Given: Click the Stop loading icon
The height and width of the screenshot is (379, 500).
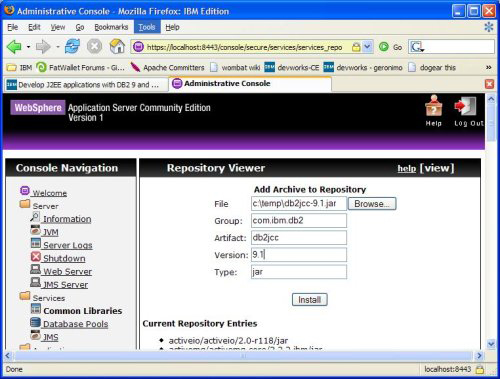Looking at the screenshot, I should tap(94, 46).
